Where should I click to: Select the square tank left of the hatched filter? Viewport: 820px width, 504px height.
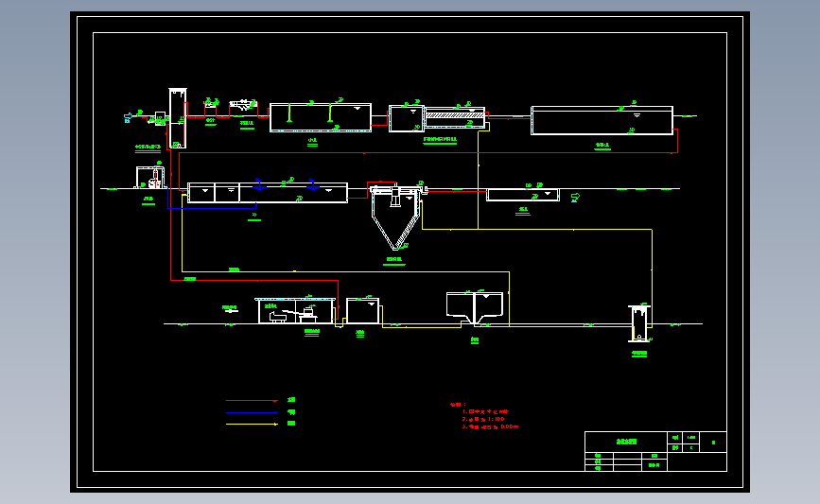[407, 119]
